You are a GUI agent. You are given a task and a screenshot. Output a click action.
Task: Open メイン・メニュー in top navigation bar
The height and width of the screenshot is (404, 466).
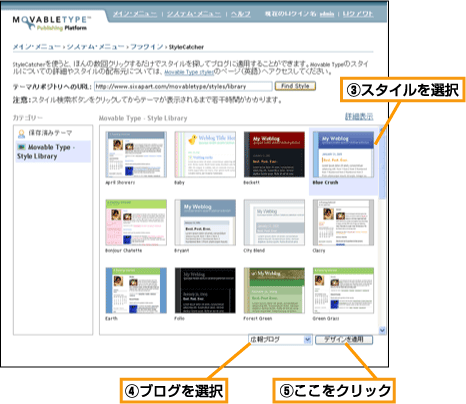point(135,14)
